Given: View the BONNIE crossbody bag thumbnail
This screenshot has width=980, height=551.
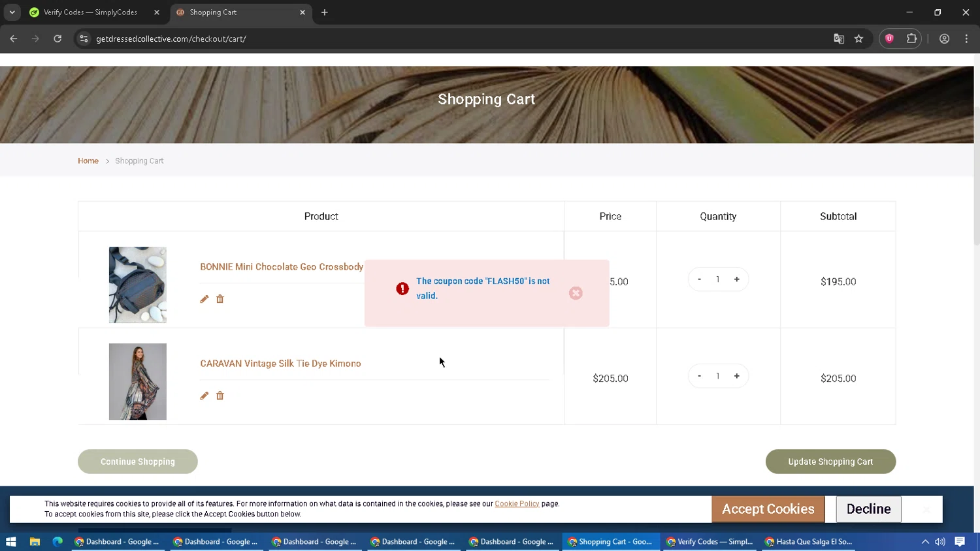Looking at the screenshot, I should click(x=138, y=285).
